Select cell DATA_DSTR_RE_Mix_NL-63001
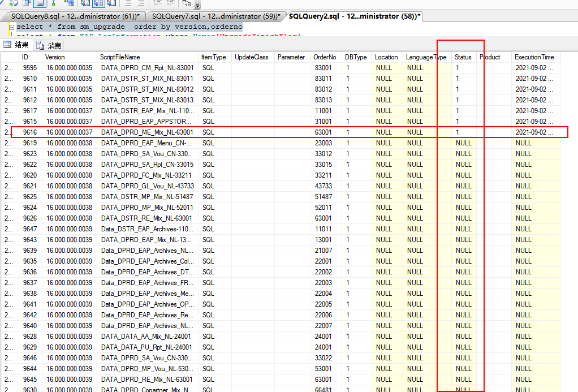578x392 pixels. pos(148,218)
